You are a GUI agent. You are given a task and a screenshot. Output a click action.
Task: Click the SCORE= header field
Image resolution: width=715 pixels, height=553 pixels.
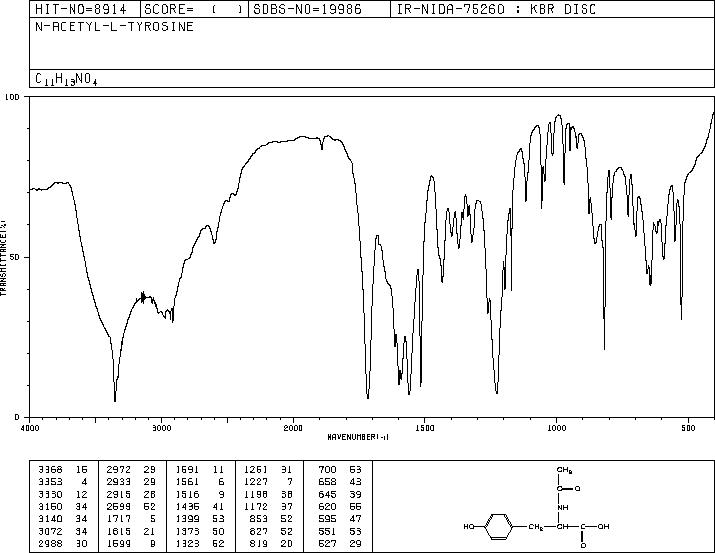pos(194,9)
